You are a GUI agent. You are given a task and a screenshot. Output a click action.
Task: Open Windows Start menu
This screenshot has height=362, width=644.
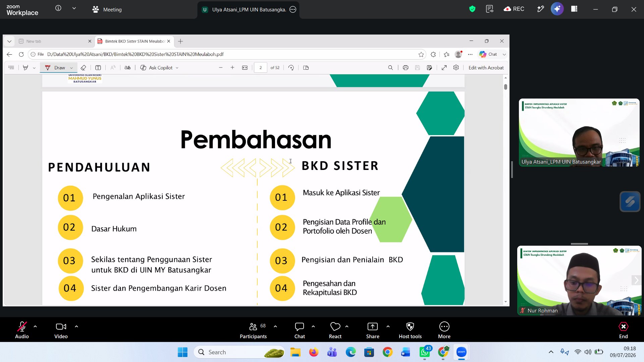pyautogui.click(x=182, y=352)
